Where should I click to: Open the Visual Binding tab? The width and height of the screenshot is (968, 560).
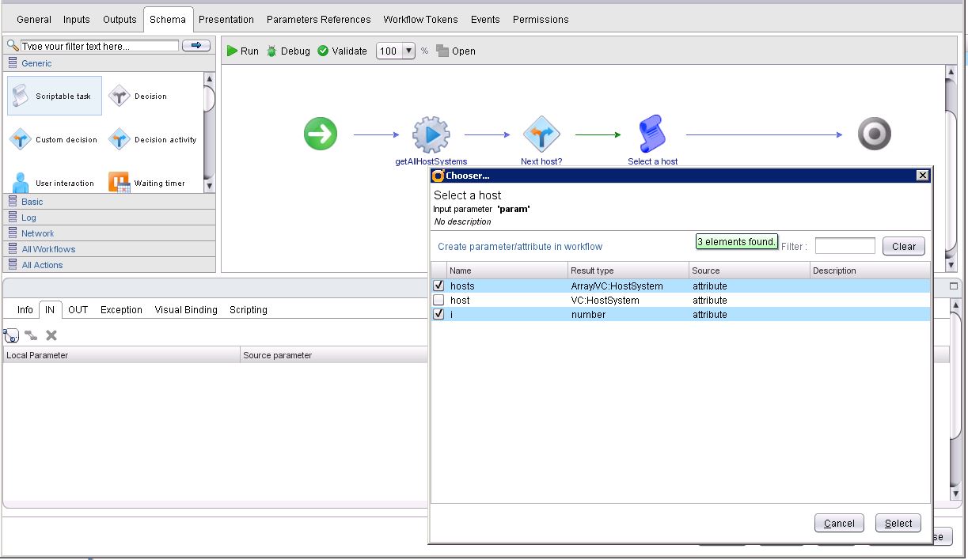click(186, 310)
